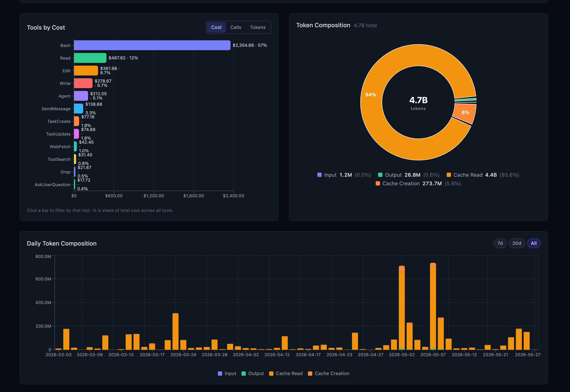The height and width of the screenshot is (392, 570).
Task: Click the 2026-05-27 date axis label
Action: click(x=528, y=355)
